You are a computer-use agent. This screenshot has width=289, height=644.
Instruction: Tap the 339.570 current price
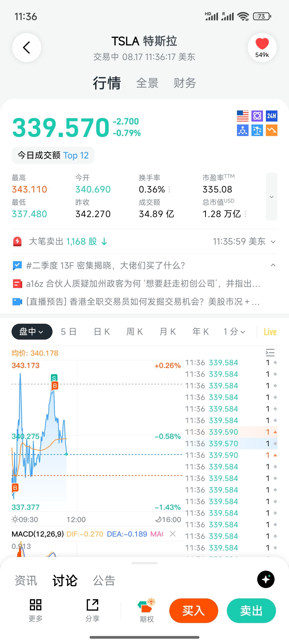[61, 128]
